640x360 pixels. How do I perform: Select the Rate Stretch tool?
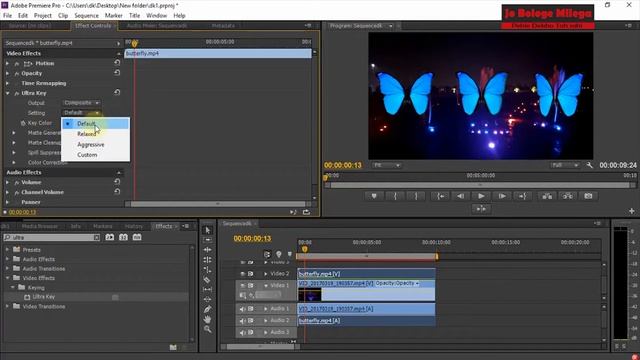pyautogui.click(x=207, y=269)
